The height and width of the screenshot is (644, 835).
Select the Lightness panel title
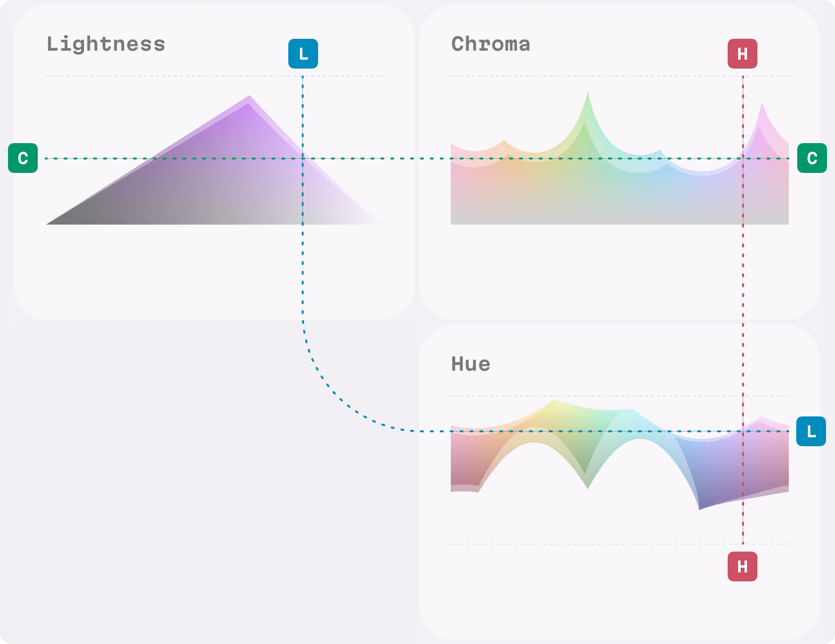106,44
